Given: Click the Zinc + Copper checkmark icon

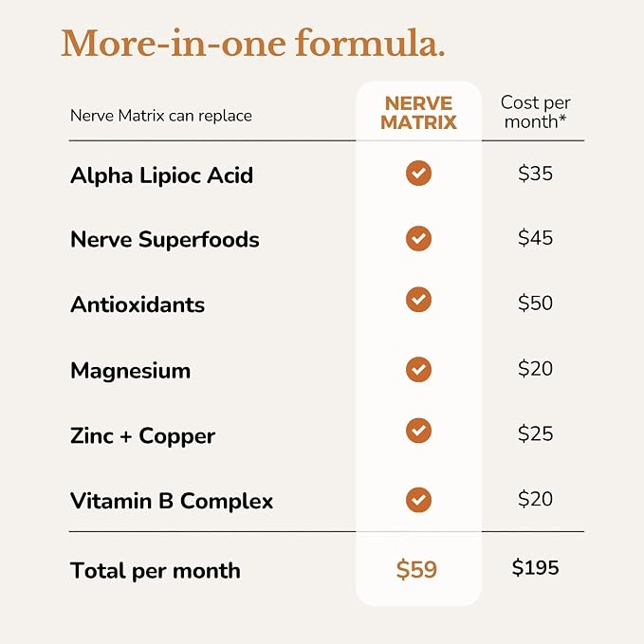Looking at the screenshot, I should [418, 431].
